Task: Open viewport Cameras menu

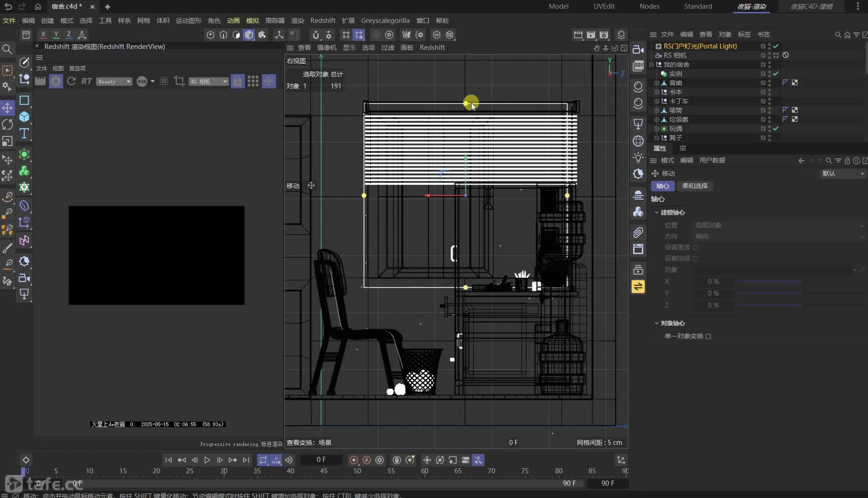Action: [327, 47]
